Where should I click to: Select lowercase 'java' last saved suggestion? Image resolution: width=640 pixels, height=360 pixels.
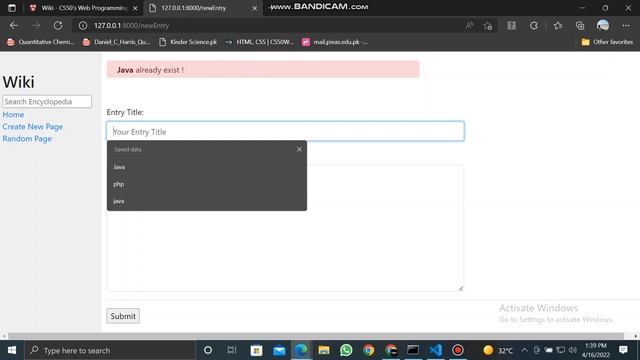(x=207, y=201)
